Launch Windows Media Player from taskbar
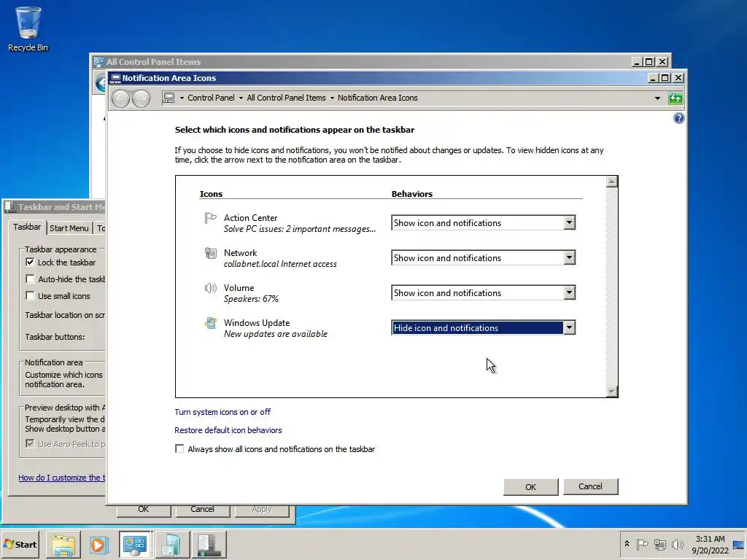Screen dimensions: 747x560 coord(99,545)
